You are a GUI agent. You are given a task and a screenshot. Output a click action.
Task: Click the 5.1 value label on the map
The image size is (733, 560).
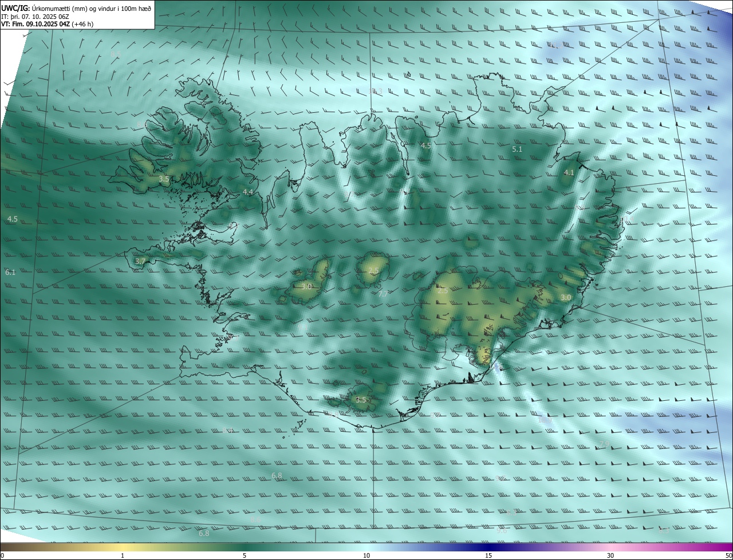coord(517,149)
